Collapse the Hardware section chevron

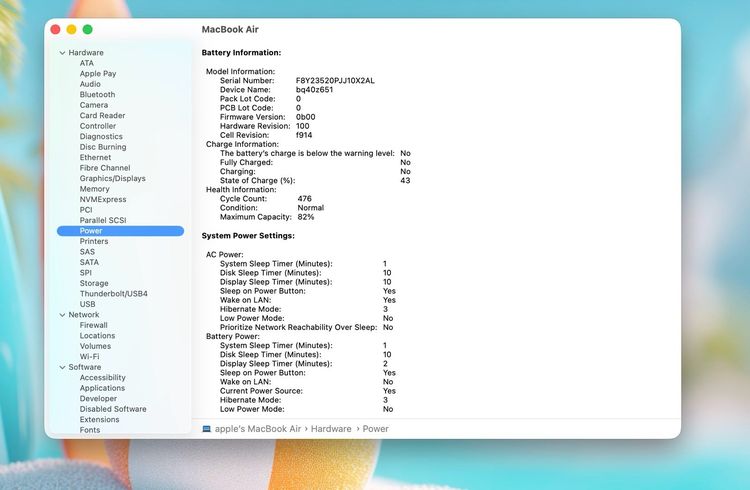62,53
